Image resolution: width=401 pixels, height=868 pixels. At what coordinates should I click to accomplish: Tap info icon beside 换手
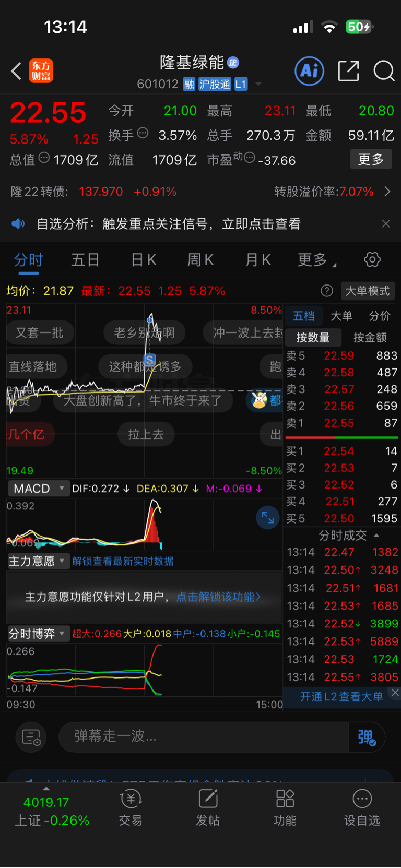143,133
